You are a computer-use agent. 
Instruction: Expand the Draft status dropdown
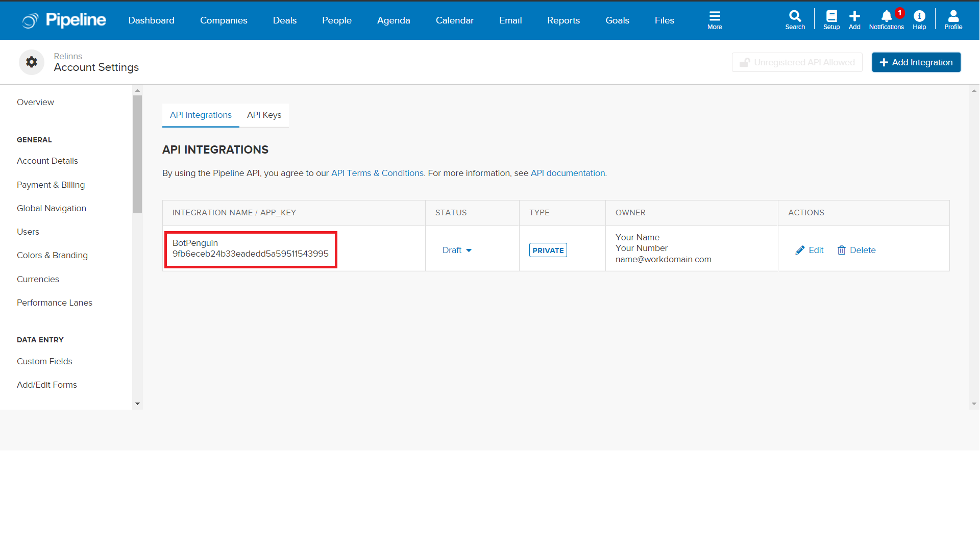457,250
